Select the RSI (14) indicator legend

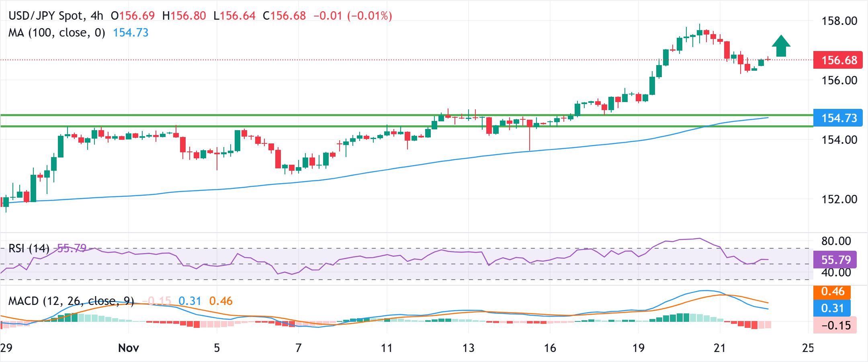pos(29,248)
